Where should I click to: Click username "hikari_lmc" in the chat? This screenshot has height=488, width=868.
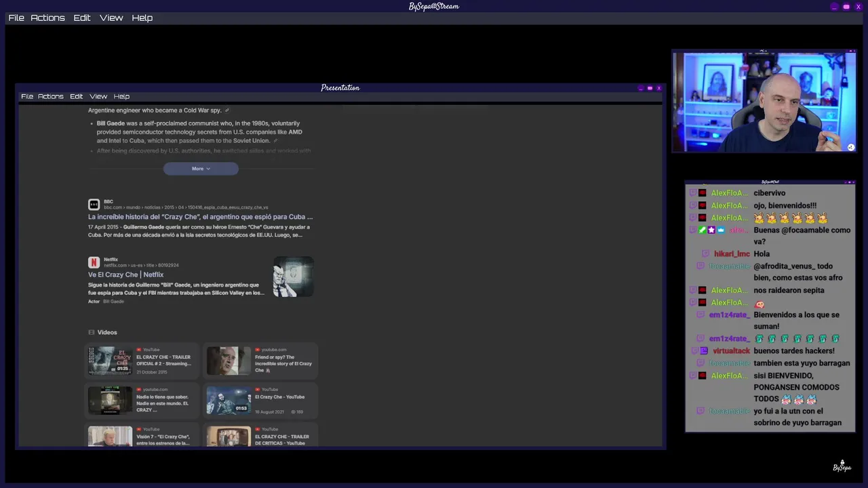[x=732, y=254]
